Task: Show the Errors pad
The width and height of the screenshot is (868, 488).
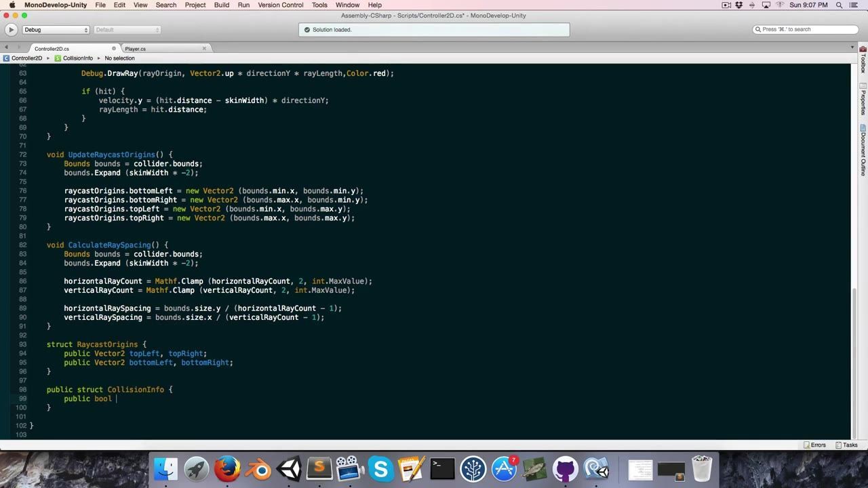Action: coord(814,445)
